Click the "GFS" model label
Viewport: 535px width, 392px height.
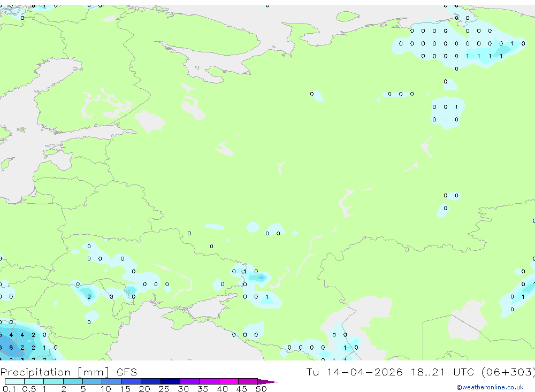pyautogui.click(x=127, y=372)
